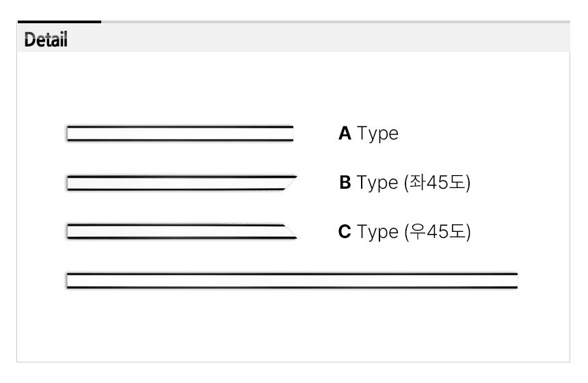Click the "A Type" label text

[368, 133]
